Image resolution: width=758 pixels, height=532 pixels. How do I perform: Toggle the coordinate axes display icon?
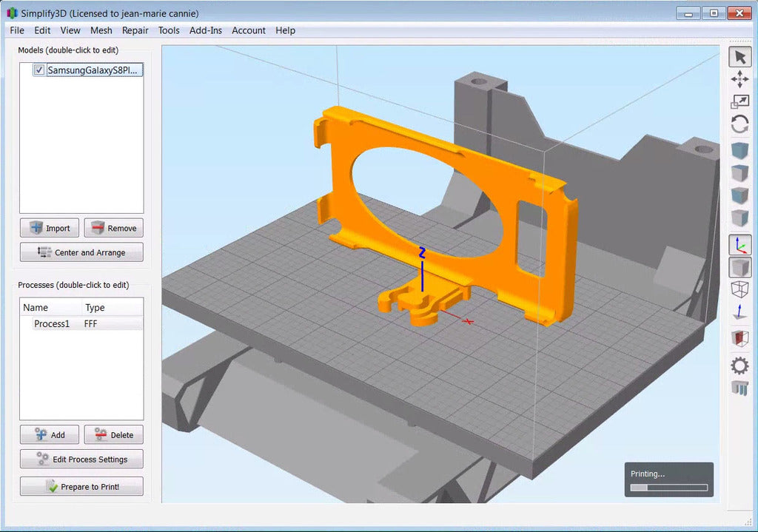pos(739,245)
